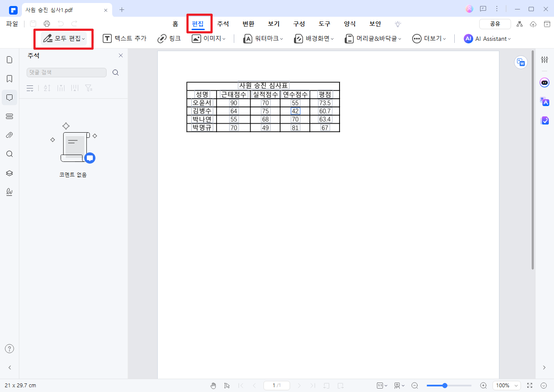554x392 pixels.
Task: Open the layers panel icon
Action: [9, 173]
